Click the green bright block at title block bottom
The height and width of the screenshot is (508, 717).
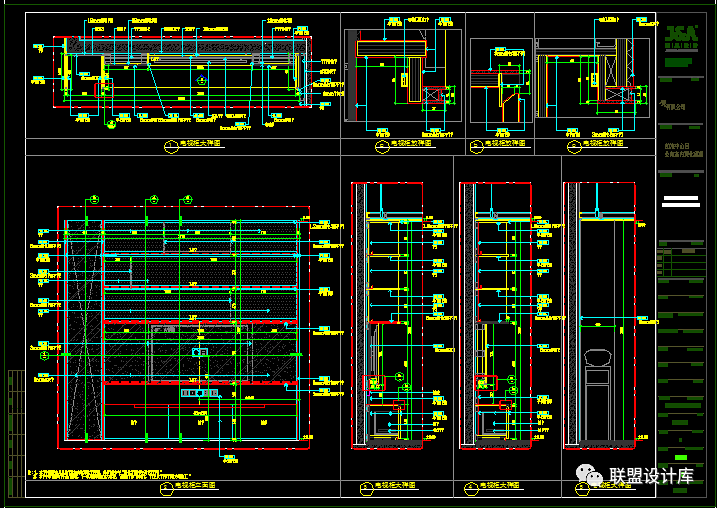pos(679,459)
